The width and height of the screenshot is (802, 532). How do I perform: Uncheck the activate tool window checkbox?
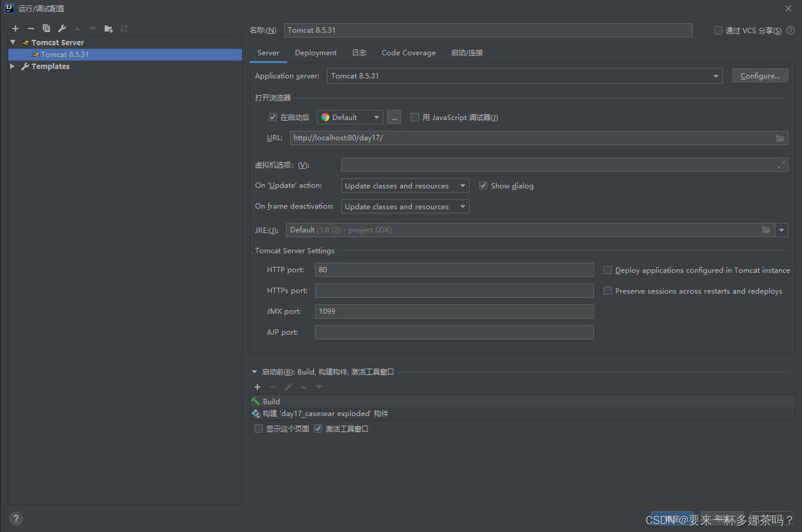pos(318,429)
